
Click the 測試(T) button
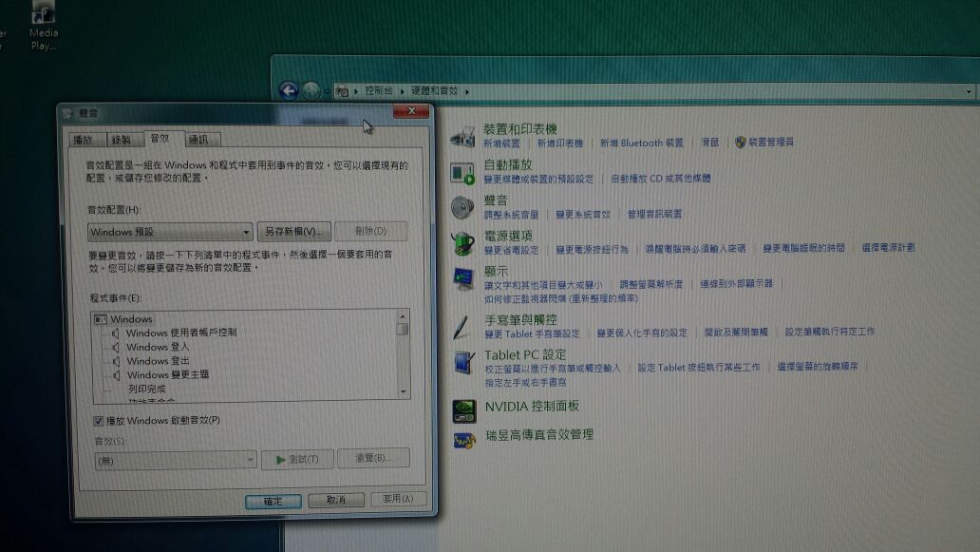[x=297, y=460]
